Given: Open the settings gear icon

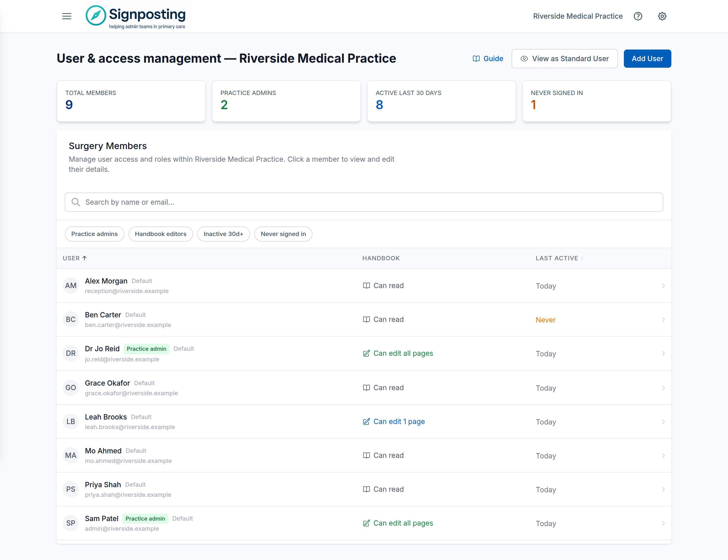Looking at the screenshot, I should (x=662, y=16).
